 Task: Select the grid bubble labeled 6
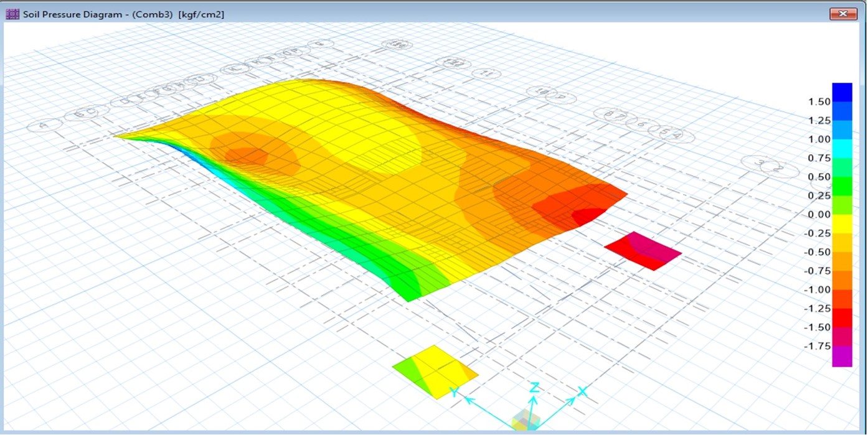pyautogui.click(x=640, y=124)
